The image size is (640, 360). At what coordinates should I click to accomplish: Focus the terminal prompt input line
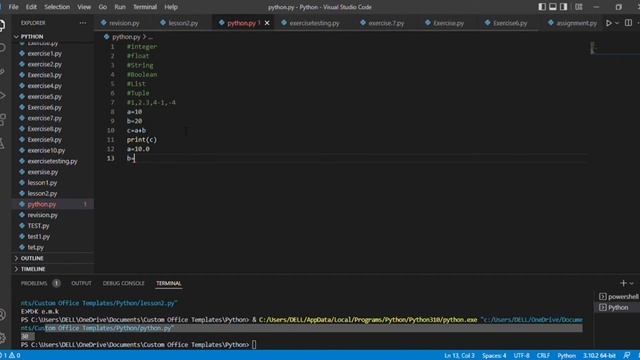click(254, 344)
